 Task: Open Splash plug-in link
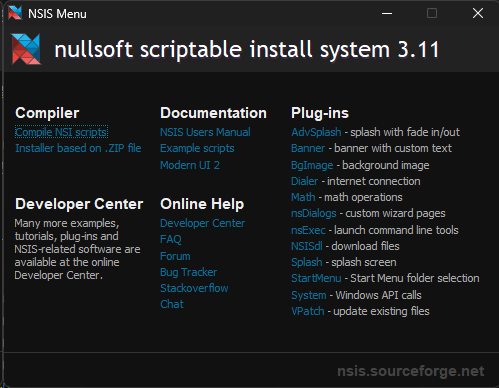(x=307, y=262)
